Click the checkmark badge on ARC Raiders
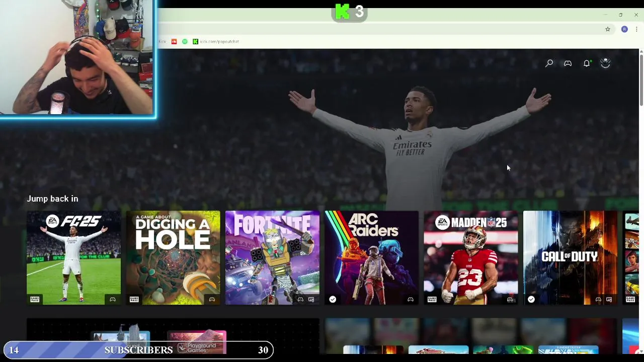This screenshot has width=644, height=362. pyautogui.click(x=333, y=299)
